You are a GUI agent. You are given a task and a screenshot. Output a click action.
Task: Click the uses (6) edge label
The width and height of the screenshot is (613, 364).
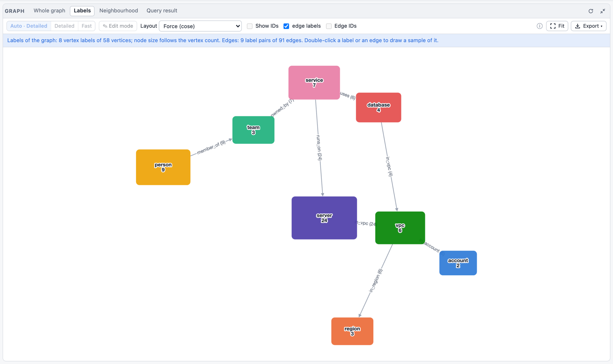pyautogui.click(x=348, y=96)
